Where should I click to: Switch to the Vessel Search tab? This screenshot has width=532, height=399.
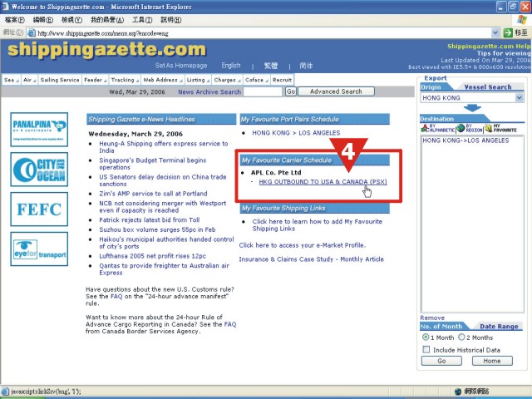coord(488,87)
